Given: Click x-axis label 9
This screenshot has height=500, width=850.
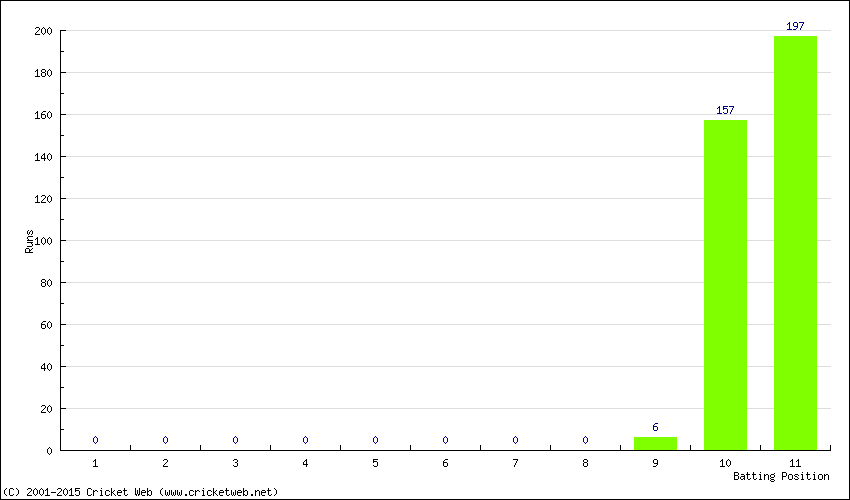Looking at the screenshot, I should (655, 463).
